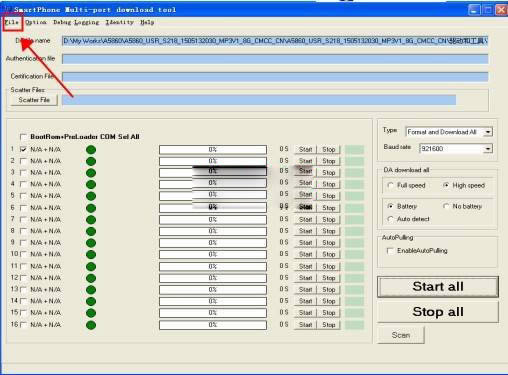The width and height of the screenshot is (508, 375).
Task: Click the green status circle on row 8
Action: [x=91, y=231]
